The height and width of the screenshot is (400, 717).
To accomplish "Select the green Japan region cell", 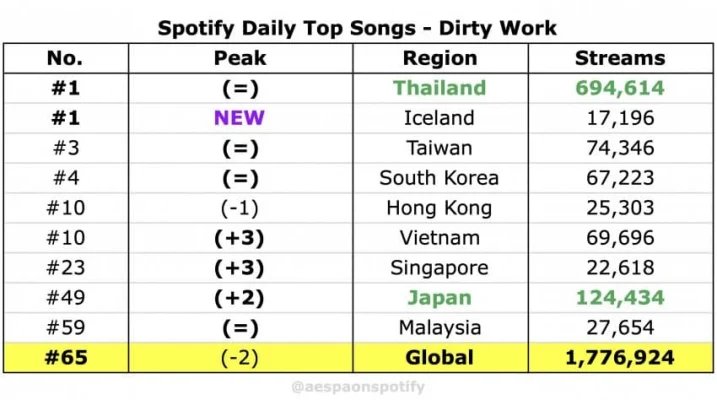I will click(439, 298).
